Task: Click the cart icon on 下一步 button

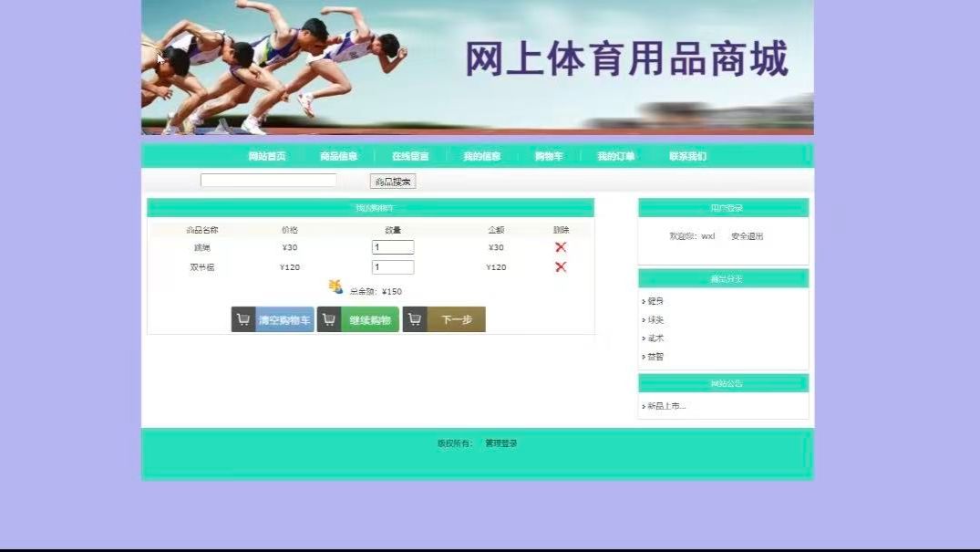Action: [415, 319]
